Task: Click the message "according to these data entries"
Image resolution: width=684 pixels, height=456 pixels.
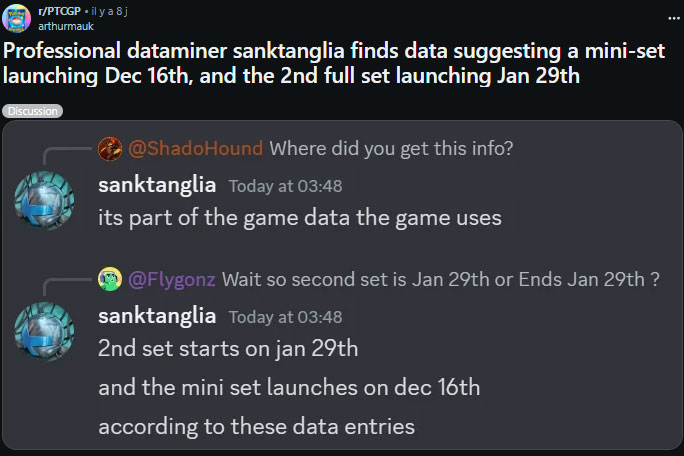Action: [256, 425]
